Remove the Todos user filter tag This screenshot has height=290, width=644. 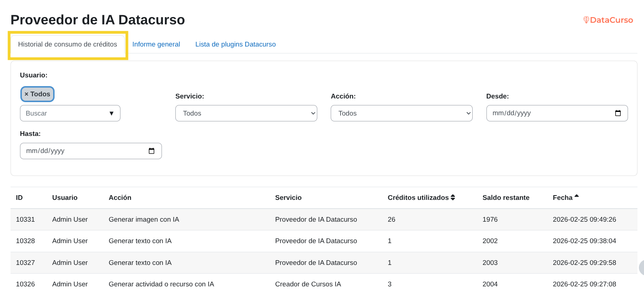27,94
